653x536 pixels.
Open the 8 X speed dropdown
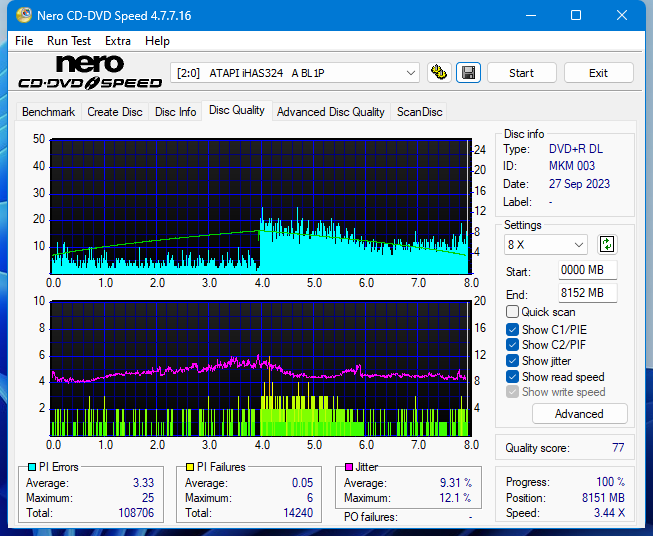pyautogui.click(x=546, y=244)
